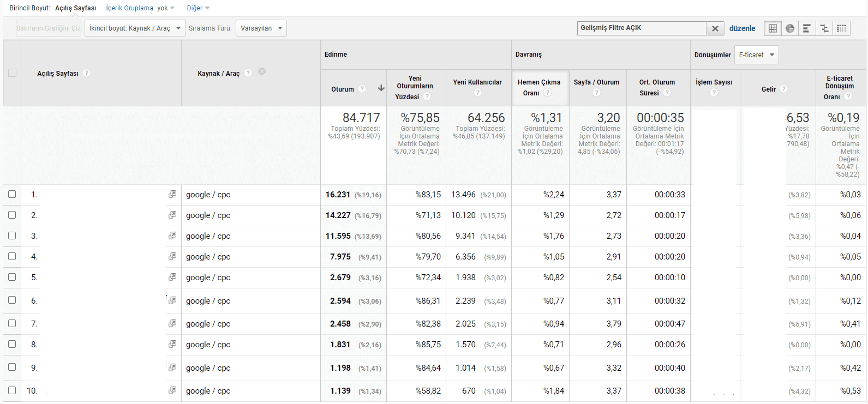Select the comparison view icon

824,28
